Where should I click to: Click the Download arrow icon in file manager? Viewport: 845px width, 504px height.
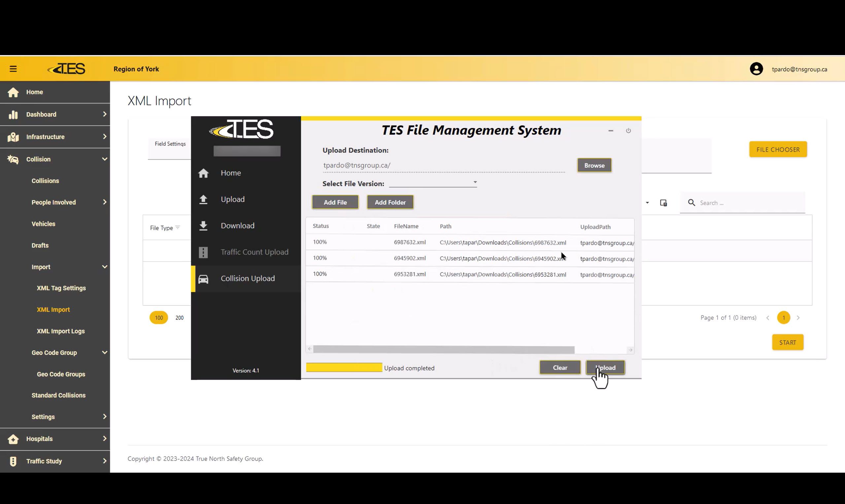[x=203, y=226]
